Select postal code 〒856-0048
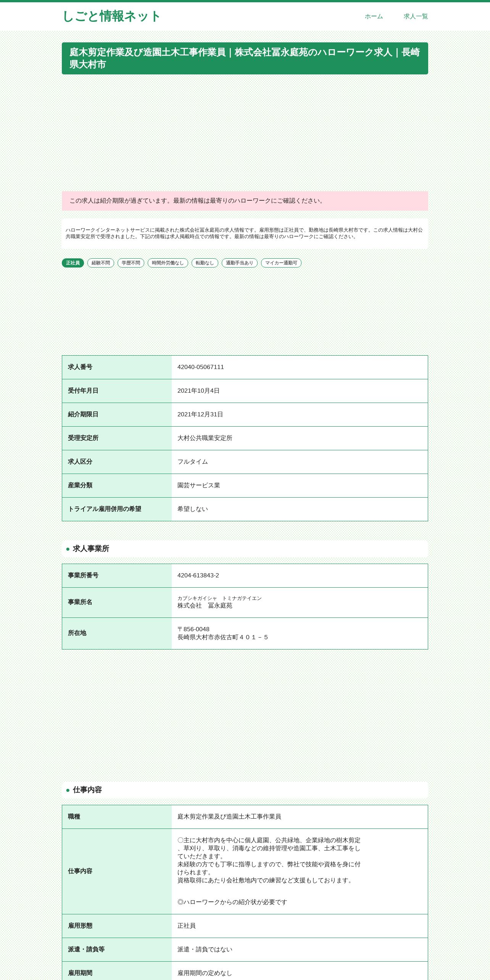 pos(193,629)
